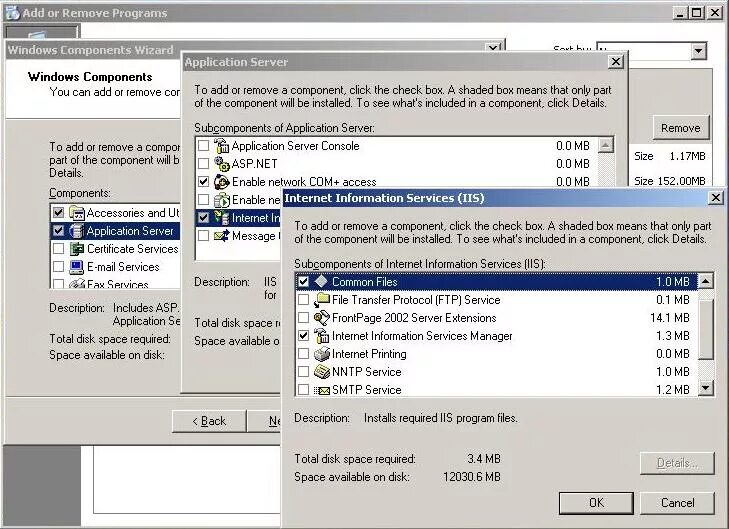Minimize the Add or Remove Programs window
This screenshot has height=529, width=729.
pos(680,13)
